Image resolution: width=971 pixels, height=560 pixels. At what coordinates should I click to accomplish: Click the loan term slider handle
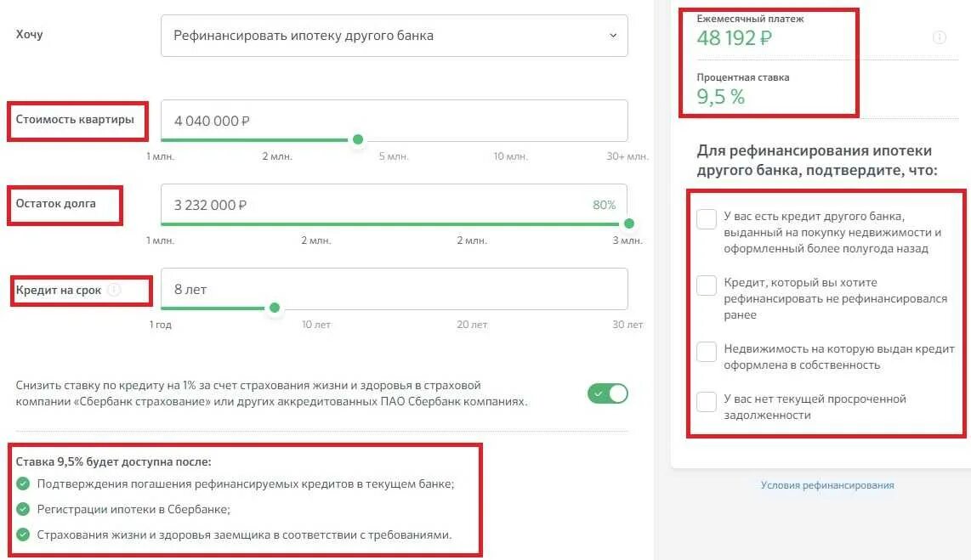[275, 308]
